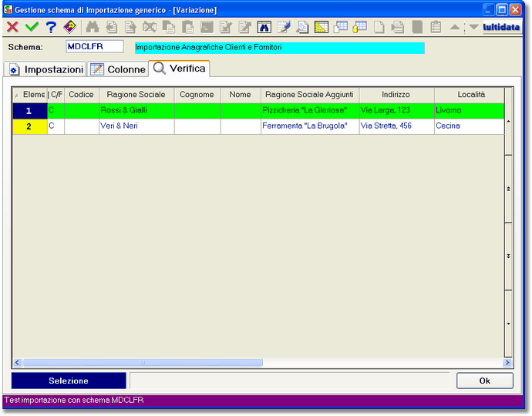
Task: Open help with blue question mark
Action: (51, 27)
